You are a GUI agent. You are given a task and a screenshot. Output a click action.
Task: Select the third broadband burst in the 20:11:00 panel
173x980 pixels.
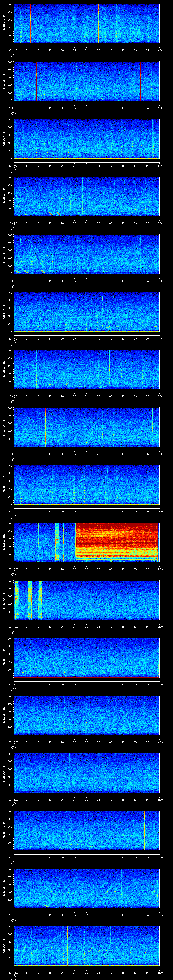pos(40,600)
